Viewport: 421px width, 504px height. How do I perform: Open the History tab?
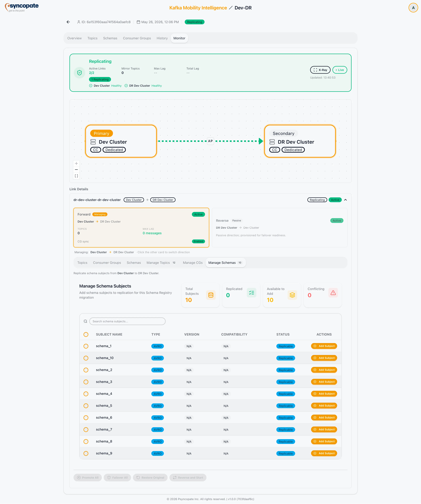[x=162, y=38]
